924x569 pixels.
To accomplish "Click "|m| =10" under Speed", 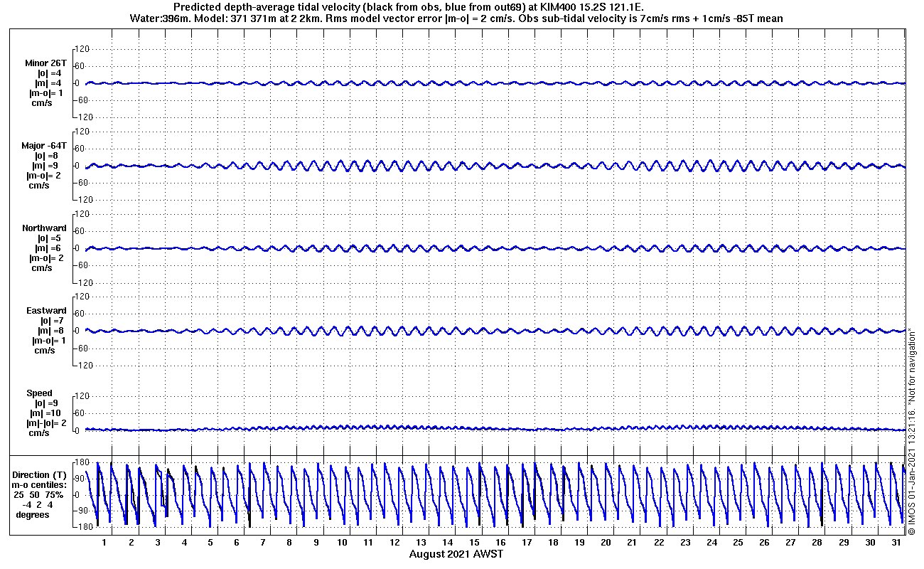I will coord(47,413).
